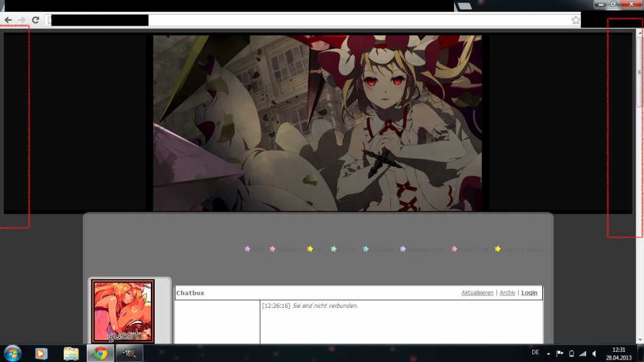Click the 'Sie sind nicht verbunden.' chat message
644x362 pixels.
(325, 305)
